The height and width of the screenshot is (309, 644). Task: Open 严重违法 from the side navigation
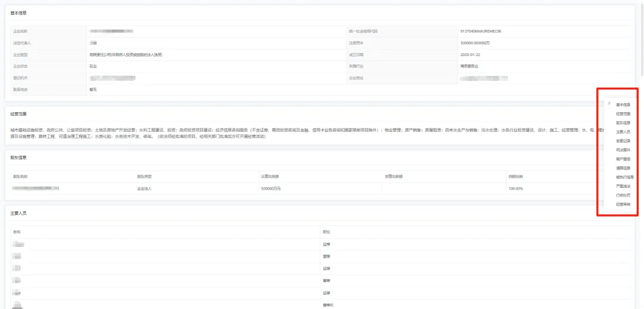(x=623, y=186)
